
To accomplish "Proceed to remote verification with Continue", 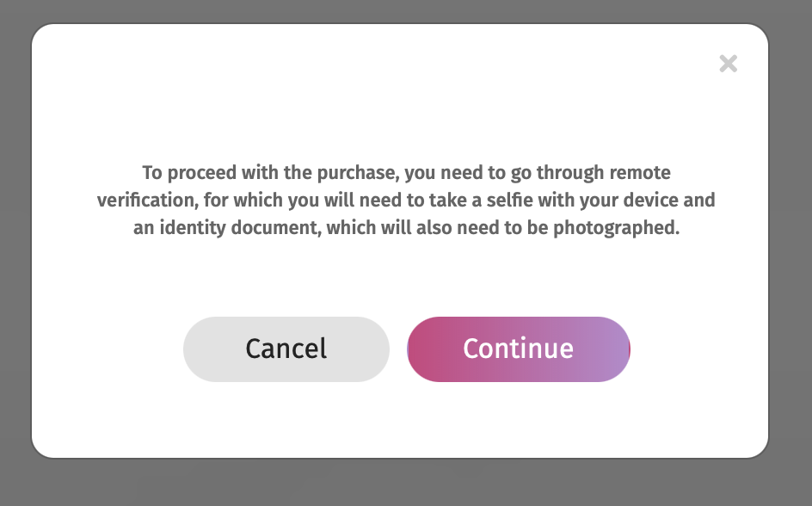I will pyautogui.click(x=518, y=349).
